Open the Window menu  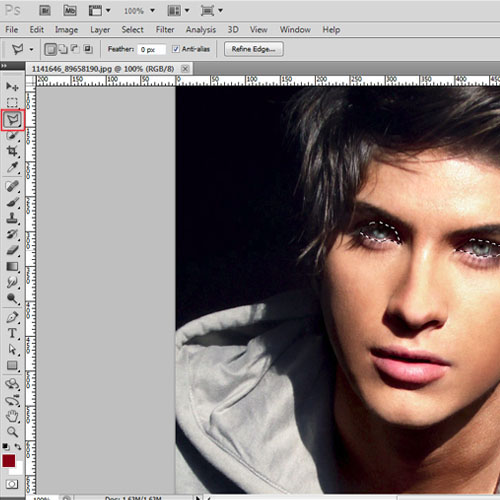(295, 30)
